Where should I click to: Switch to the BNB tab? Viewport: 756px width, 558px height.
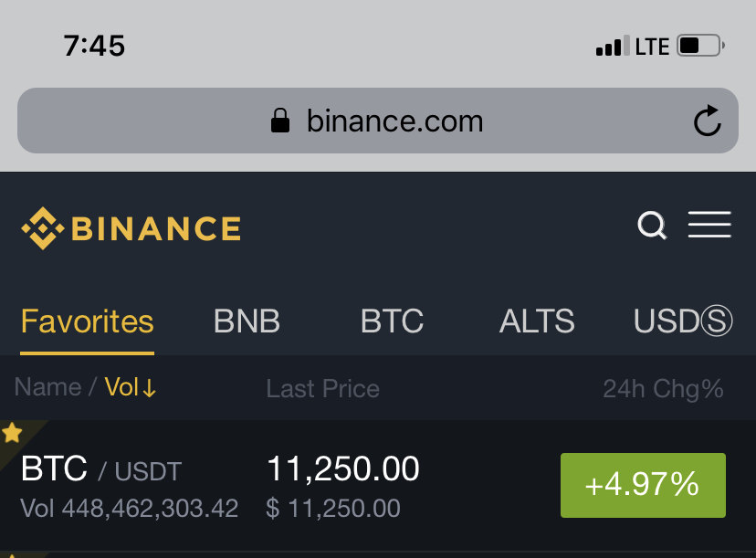247,321
